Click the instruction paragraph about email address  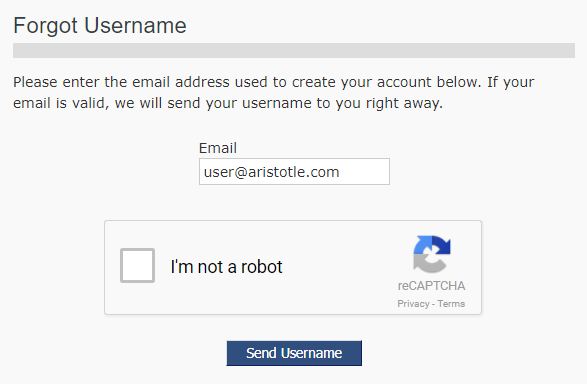pos(274,92)
